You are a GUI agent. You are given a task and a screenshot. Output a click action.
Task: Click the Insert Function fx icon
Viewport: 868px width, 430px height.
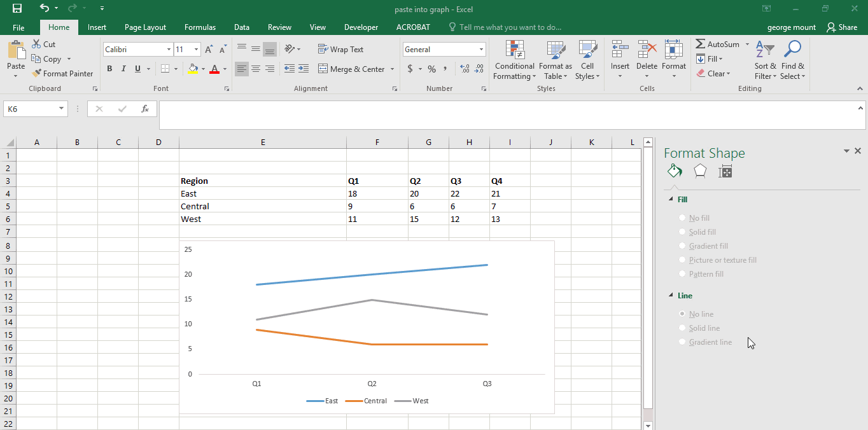pos(145,109)
